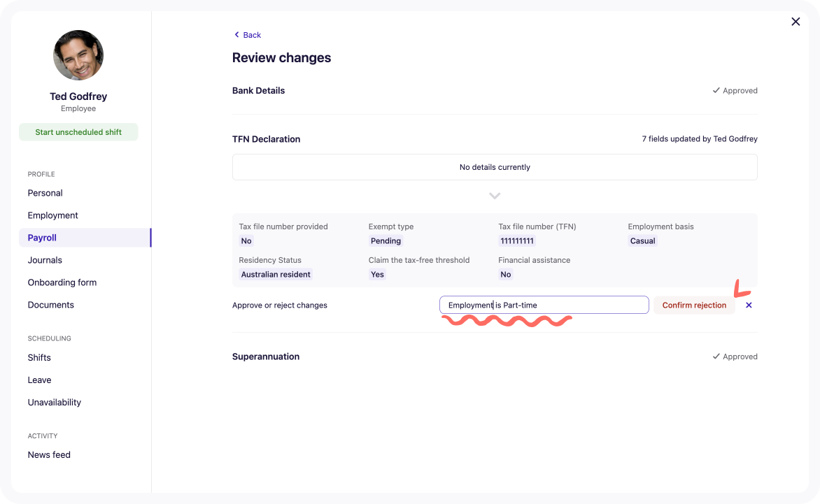Click the Residency Status field label

[x=270, y=260]
